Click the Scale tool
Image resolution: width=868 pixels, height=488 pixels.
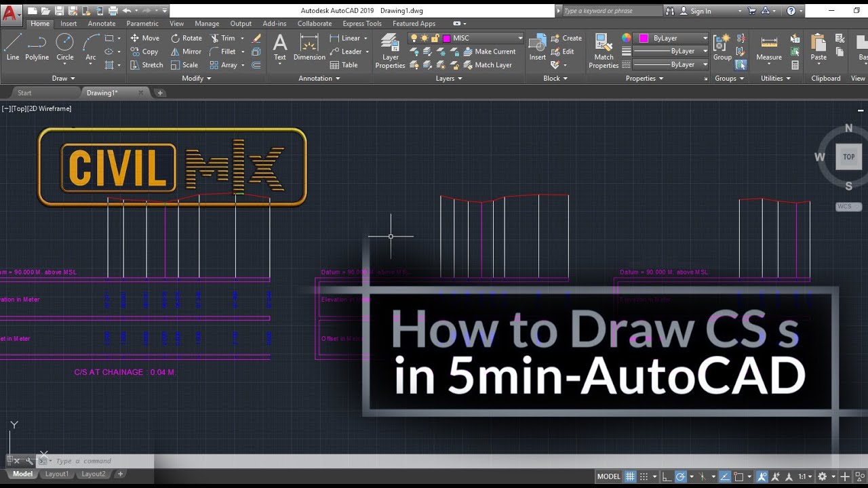(184, 65)
